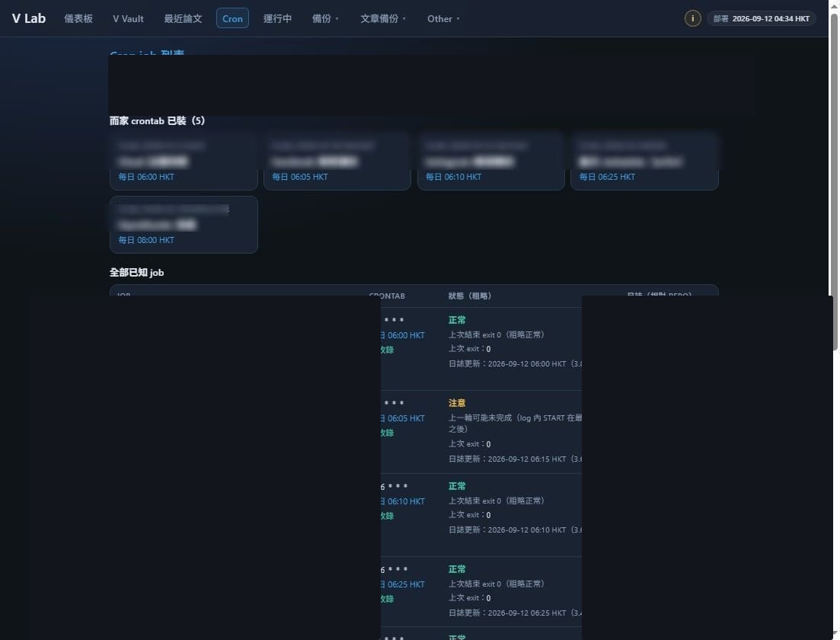Open the 每日 08:00 HKT crontab card
The image size is (840, 640).
(184, 225)
